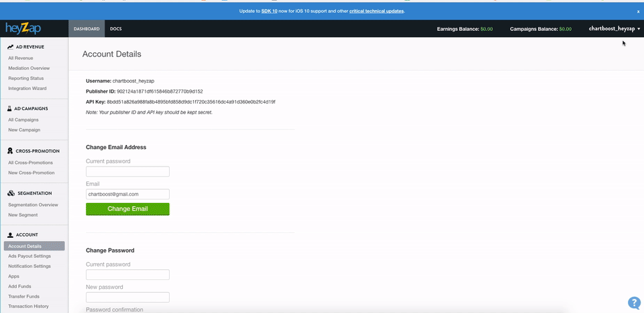The image size is (644, 313).
Task: Click the Change Email Address heading
Action: 116,147
